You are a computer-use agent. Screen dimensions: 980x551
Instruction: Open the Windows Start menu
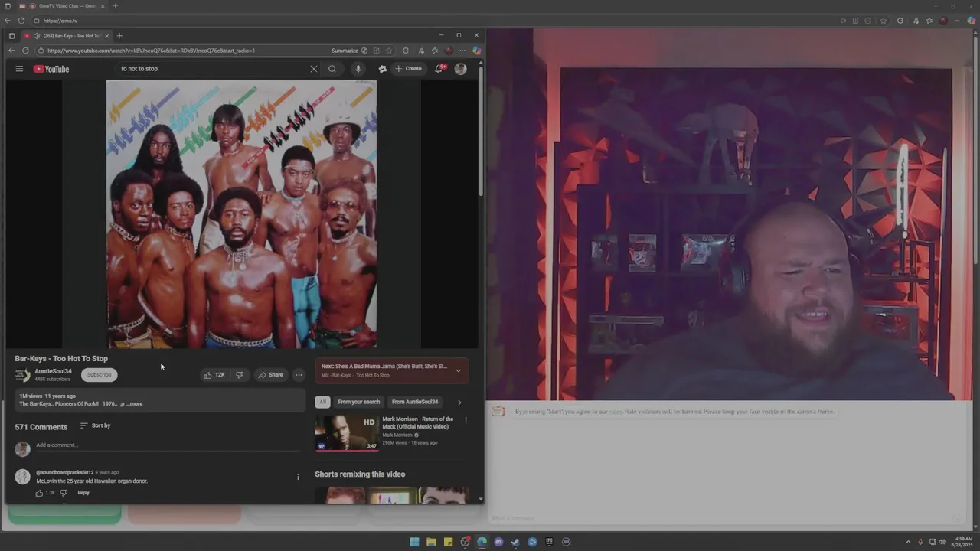click(x=414, y=542)
